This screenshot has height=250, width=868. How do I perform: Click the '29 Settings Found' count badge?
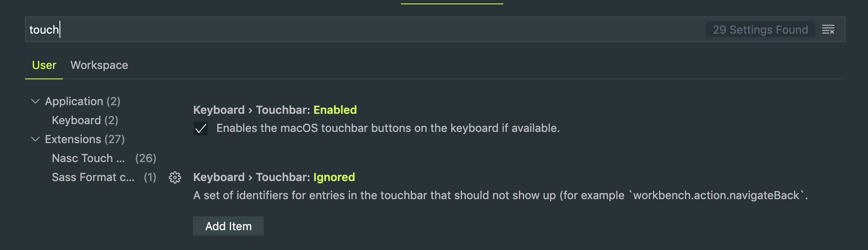pyautogui.click(x=760, y=30)
